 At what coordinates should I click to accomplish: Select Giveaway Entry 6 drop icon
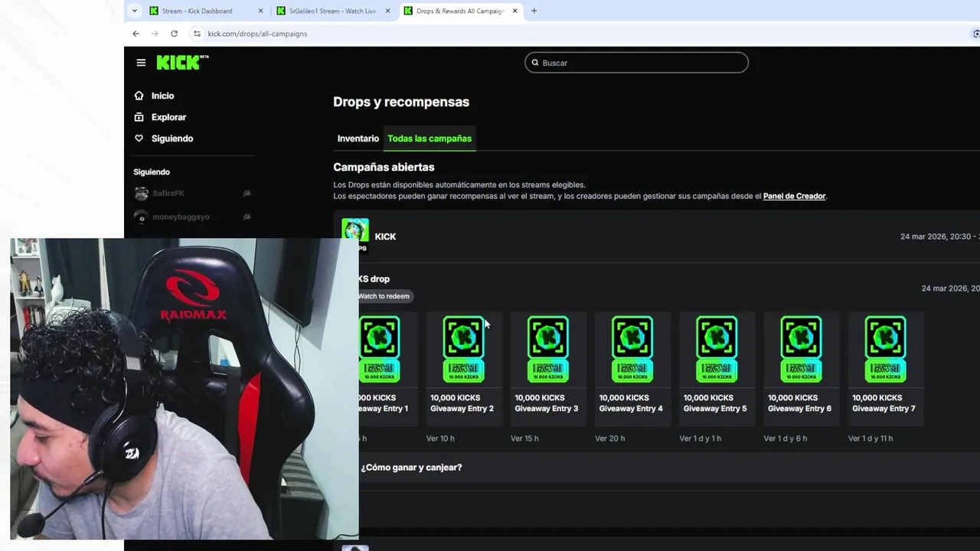pos(801,349)
